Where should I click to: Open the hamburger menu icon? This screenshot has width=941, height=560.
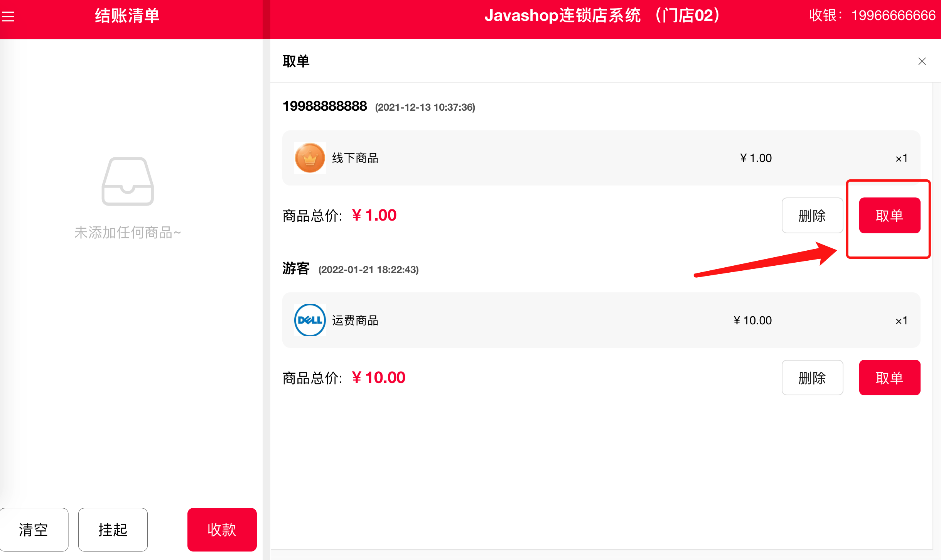8,17
